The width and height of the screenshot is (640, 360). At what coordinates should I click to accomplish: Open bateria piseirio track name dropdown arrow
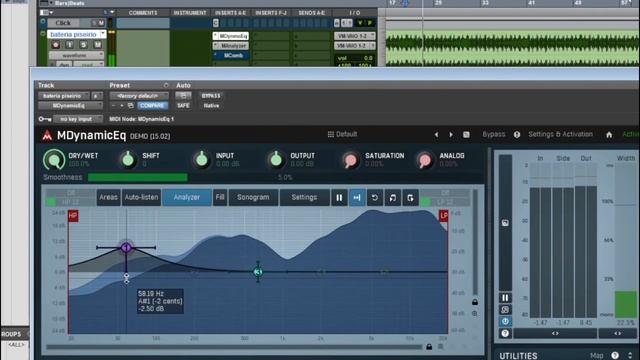tap(103, 34)
